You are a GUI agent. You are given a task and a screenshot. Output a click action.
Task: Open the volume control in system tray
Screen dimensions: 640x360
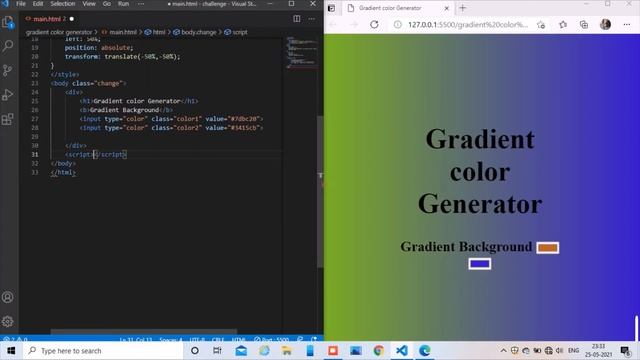click(x=560, y=351)
